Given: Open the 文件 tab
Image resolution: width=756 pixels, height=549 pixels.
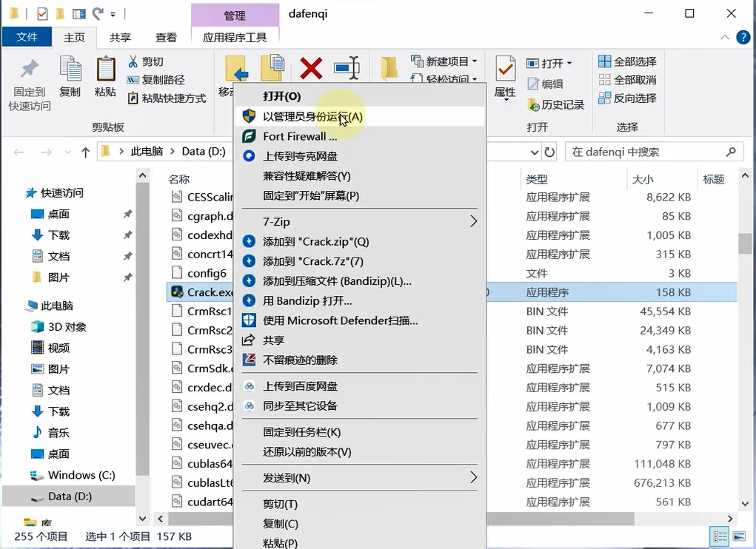Looking at the screenshot, I should 27,37.
